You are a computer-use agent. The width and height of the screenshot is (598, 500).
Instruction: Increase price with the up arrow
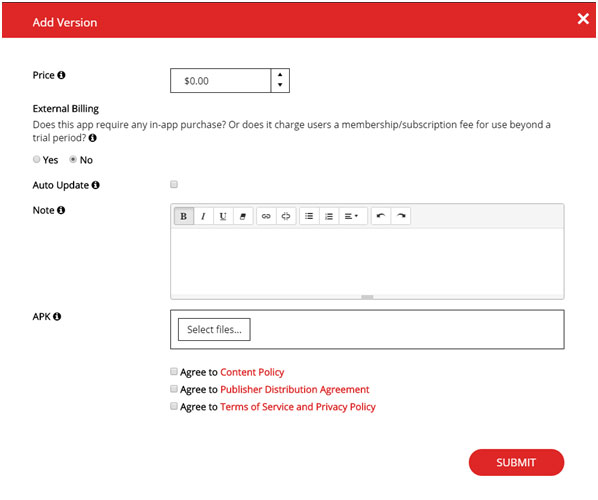pyautogui.click(x=280, y=75)
